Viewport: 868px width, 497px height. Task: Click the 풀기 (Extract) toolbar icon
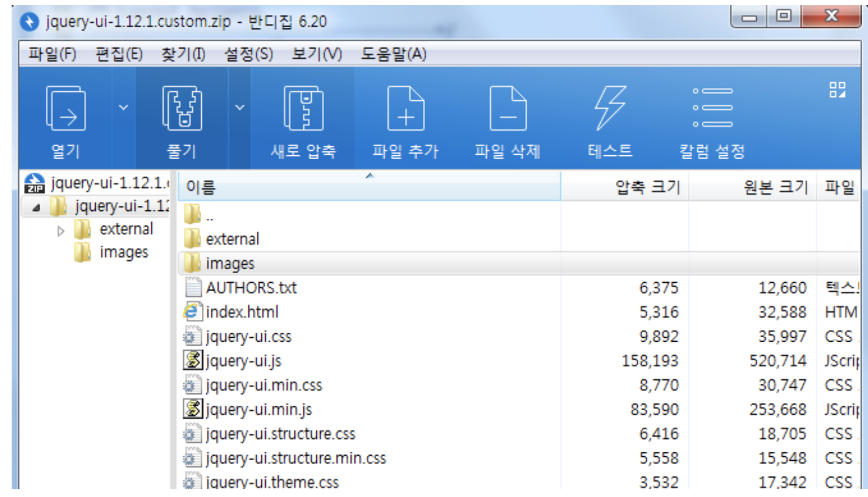(x=181, y=109)
